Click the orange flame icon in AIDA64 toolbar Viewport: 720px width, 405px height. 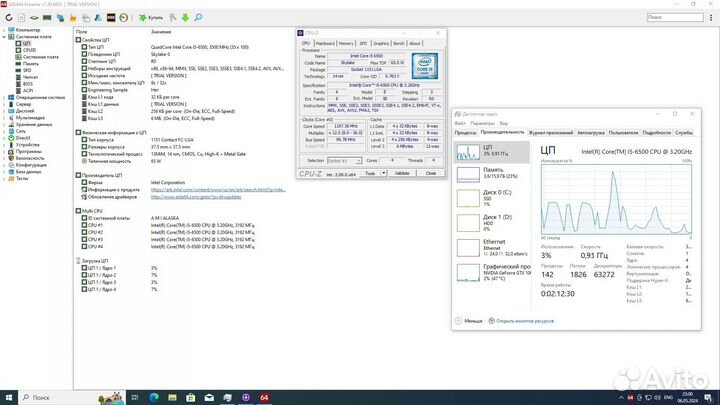coord(73,18)
